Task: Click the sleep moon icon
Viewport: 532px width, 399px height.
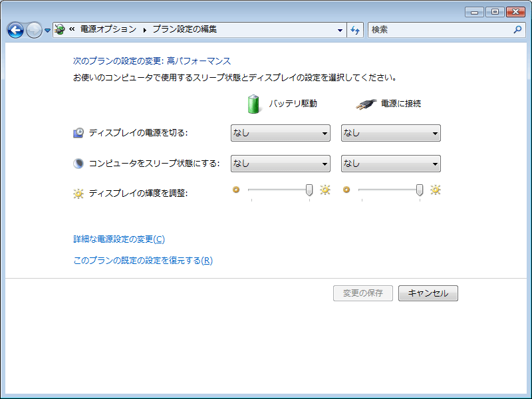Action: (x=78, y=164)
